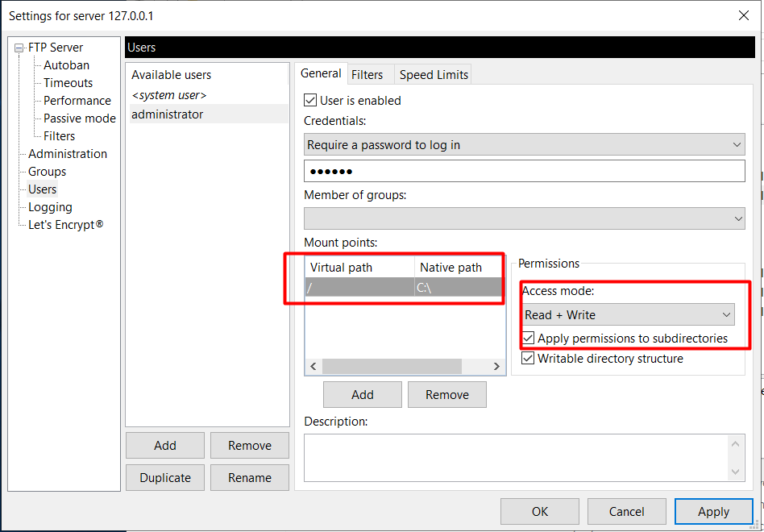Viewport: 764px width, 532px height.
Task: Click Duplicate user button
Action: click(165, 477)
